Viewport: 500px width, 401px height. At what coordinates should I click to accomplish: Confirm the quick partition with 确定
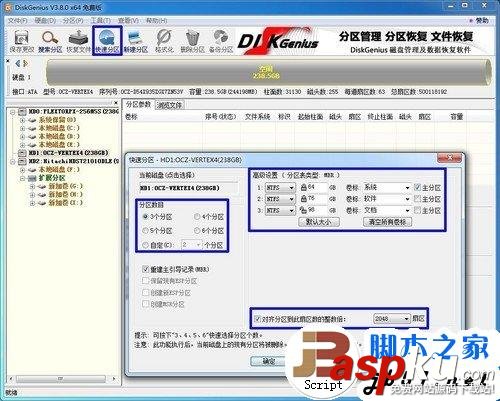pyautogui.click(x=269, y=361)
